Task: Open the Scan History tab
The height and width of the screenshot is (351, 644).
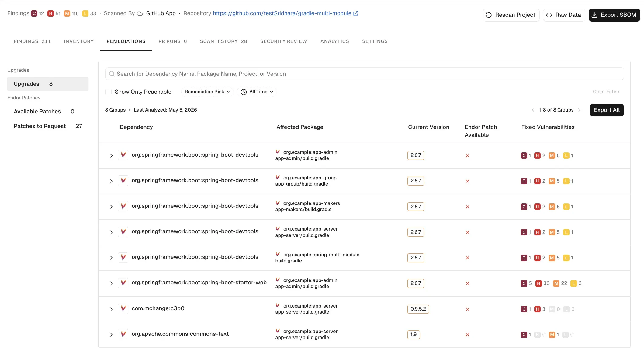Action: pyautogui.click(x=223, y=41)
